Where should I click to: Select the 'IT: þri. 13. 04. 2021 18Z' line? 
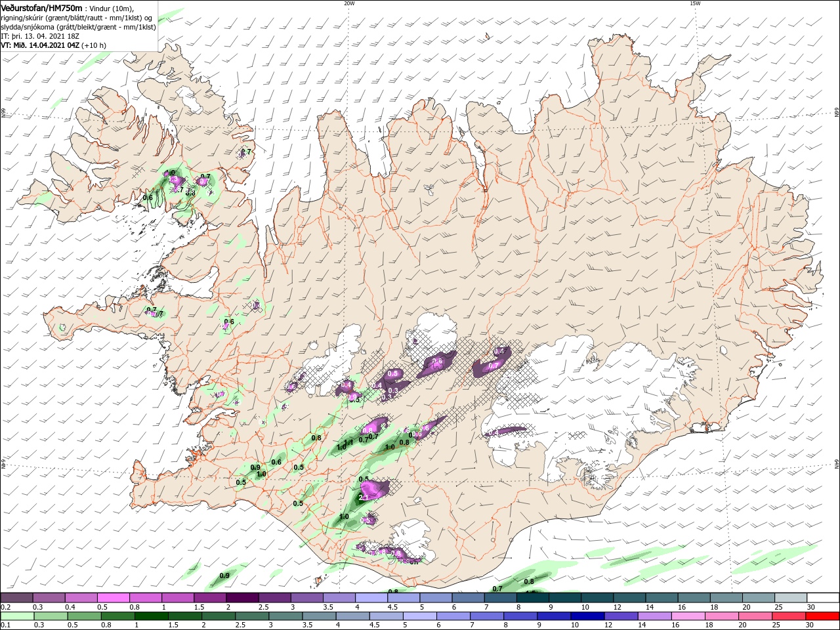point(40,36)
